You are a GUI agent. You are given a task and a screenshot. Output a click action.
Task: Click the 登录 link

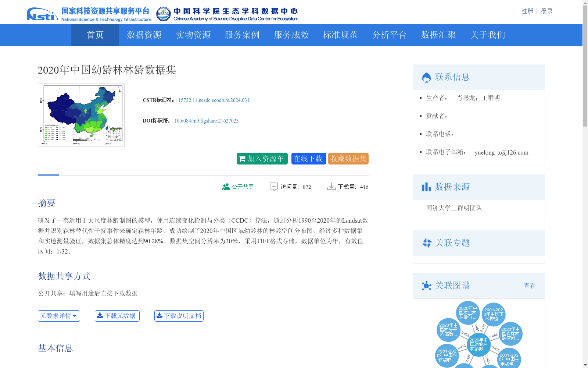(x=547, y=11)
